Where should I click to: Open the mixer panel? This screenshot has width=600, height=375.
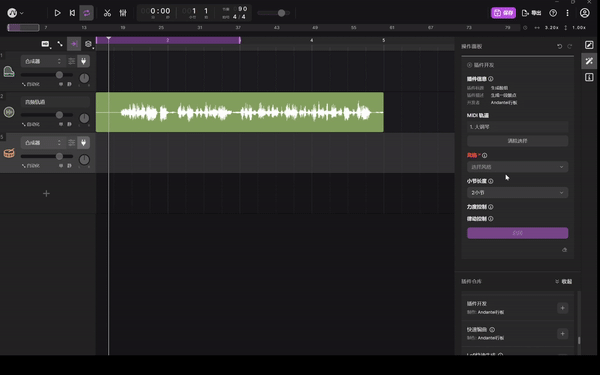123,13
